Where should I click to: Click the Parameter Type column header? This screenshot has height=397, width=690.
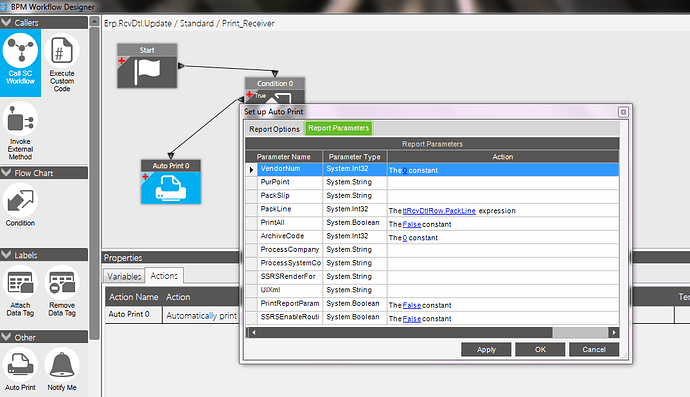355,157
